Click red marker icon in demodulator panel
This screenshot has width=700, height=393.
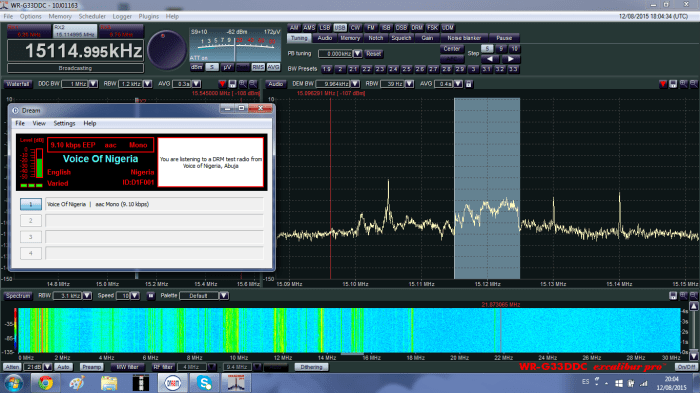point(663,84)
